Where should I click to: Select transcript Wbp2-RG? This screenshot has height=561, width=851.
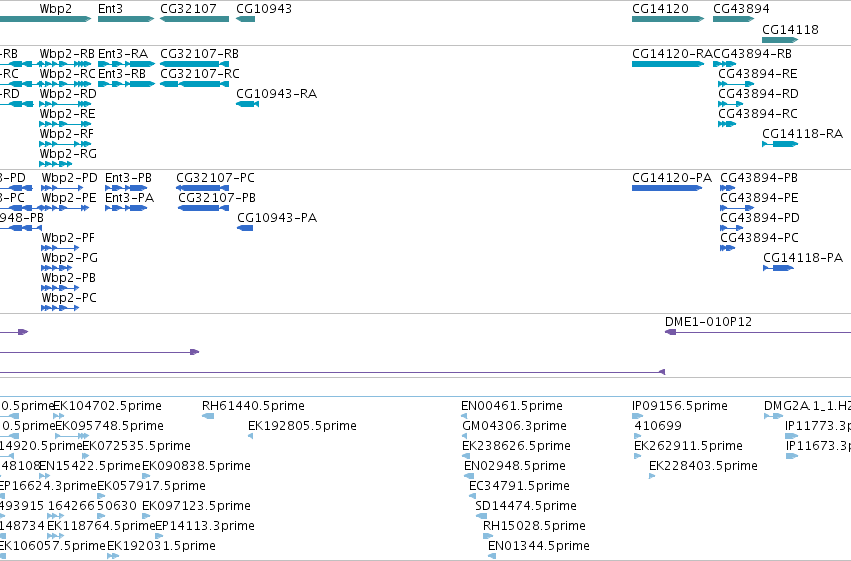tap(55, 164)
